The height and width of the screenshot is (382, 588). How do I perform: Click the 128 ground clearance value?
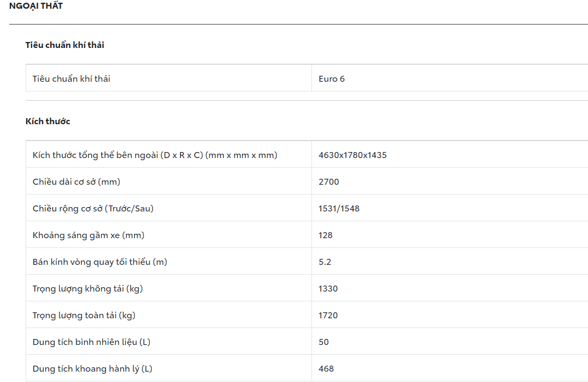coord(326,235)
